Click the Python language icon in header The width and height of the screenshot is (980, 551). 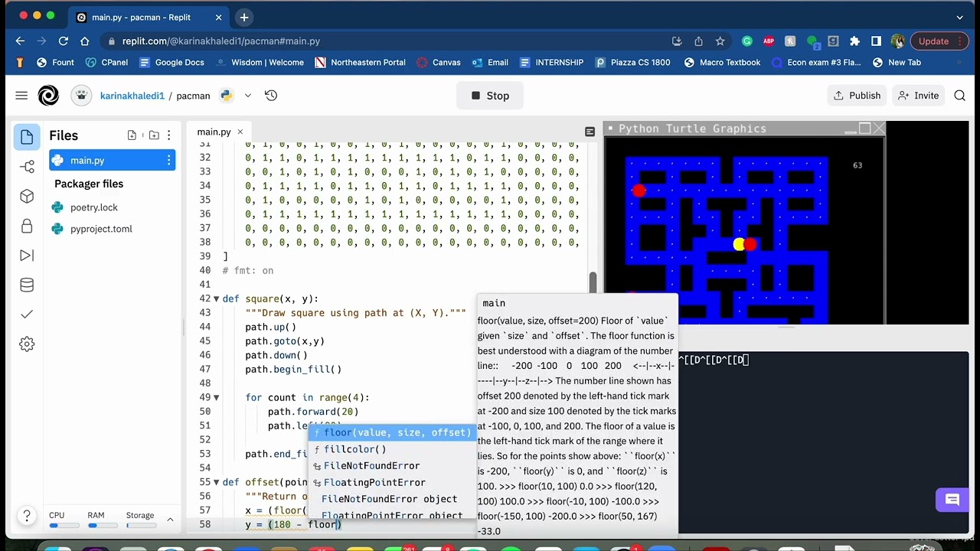coord(227,96)
